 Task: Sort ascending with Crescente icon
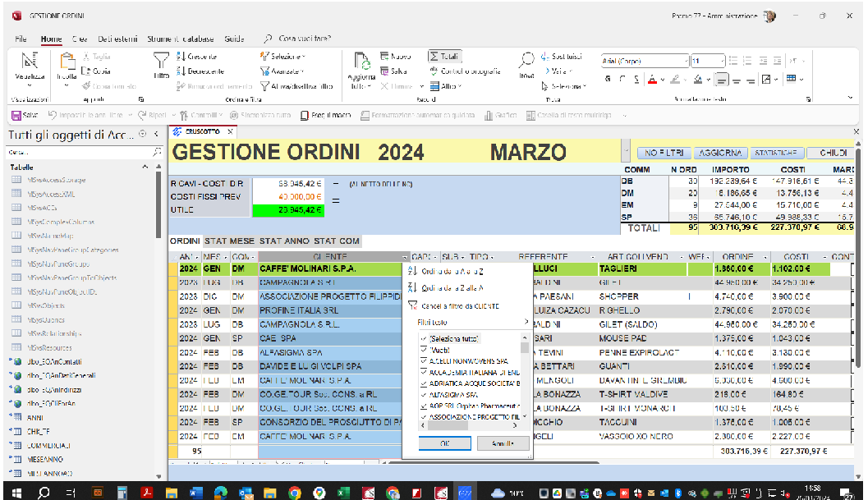181,56
